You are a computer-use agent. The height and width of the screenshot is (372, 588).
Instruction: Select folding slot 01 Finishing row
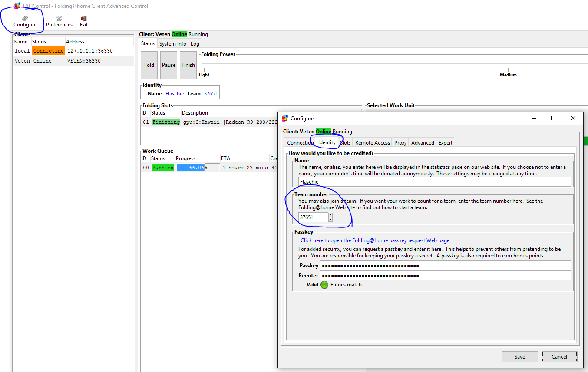point(209,122)
